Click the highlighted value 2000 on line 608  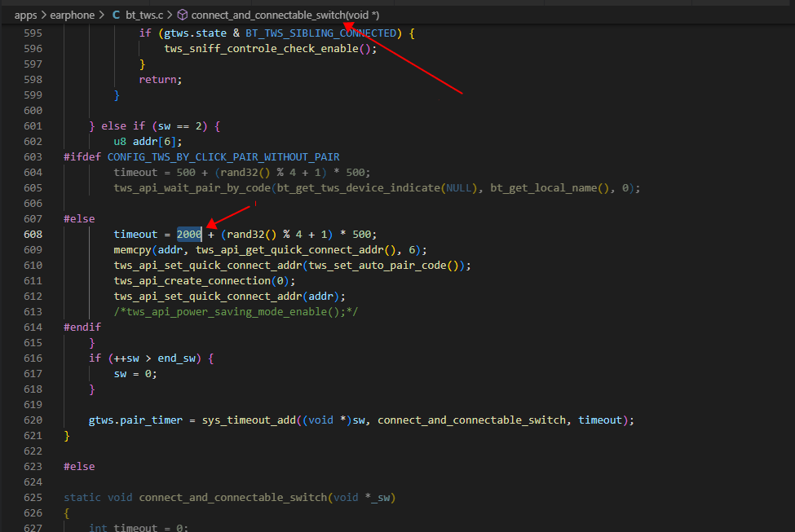[x=189, y=235]
